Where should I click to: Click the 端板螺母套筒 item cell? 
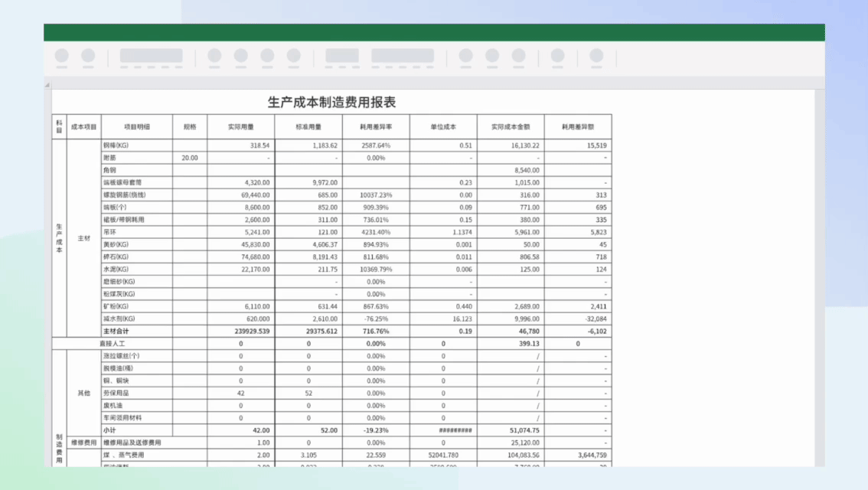(137, 183)
